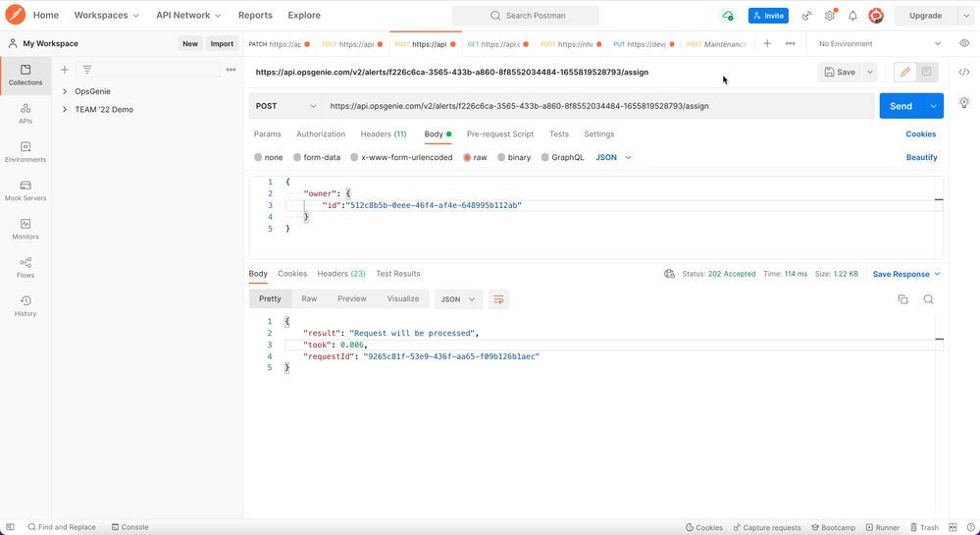The image size is (980, 535).
Task: Select the form-data body type radio
Action: [297, 158]
